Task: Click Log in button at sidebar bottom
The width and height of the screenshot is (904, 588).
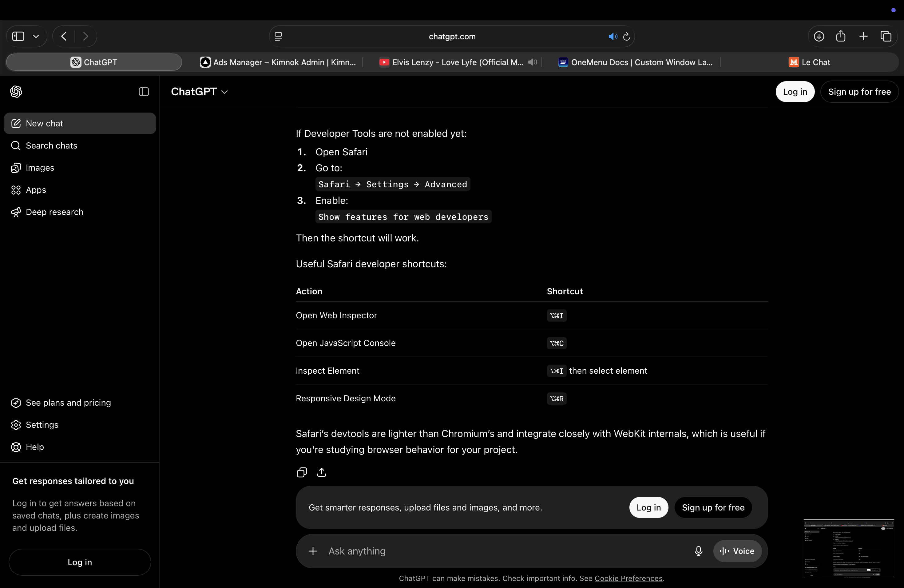Action: (x=80, y=562)
